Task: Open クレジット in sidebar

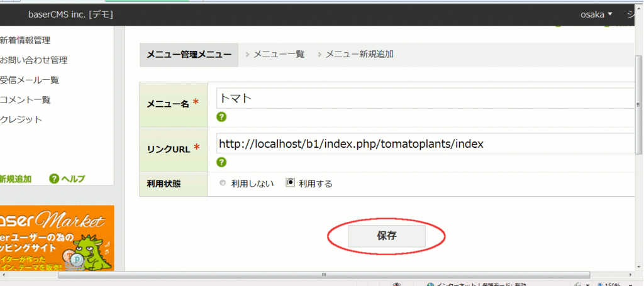Action: [x=21, y=120]
